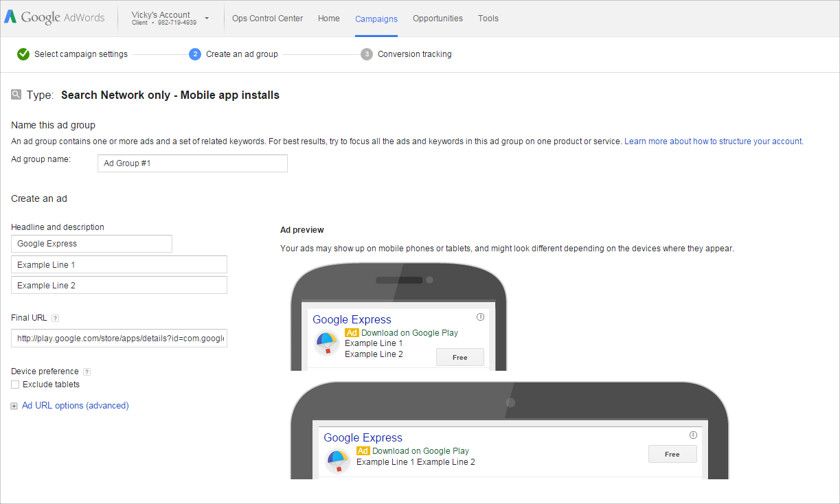Click Google Express app icon in phone preview
Image resolution: width=840 pixels, height=504 pixels.
click(x=326, y=343)
